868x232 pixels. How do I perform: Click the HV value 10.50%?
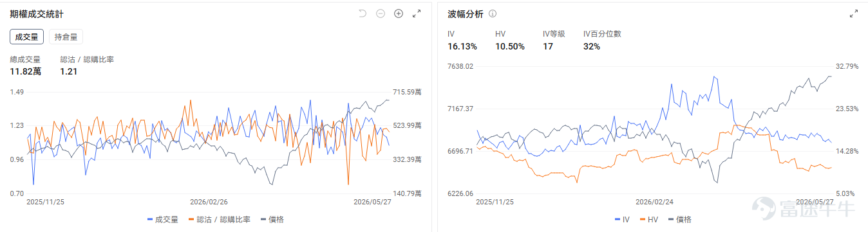coord(510,46)
